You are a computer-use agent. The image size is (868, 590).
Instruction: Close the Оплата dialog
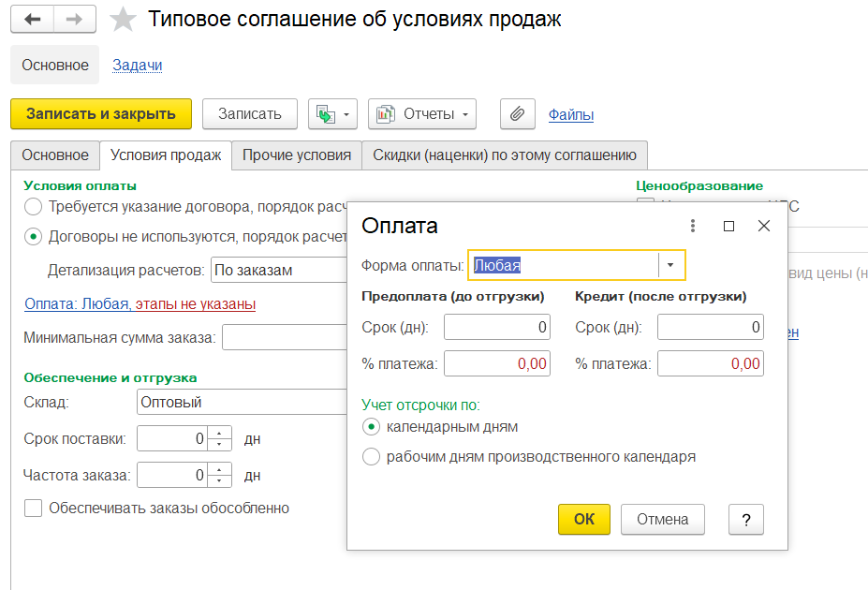(764, 226)
